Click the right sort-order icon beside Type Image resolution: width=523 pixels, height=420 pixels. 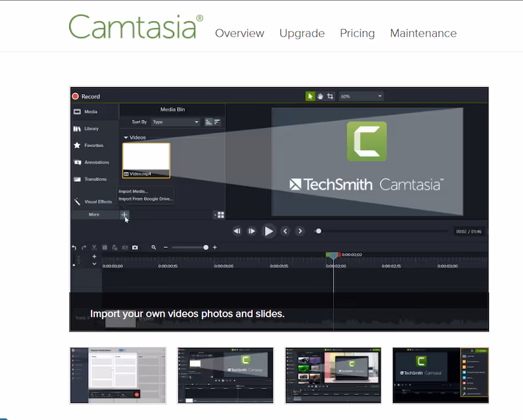coord(217,122)
